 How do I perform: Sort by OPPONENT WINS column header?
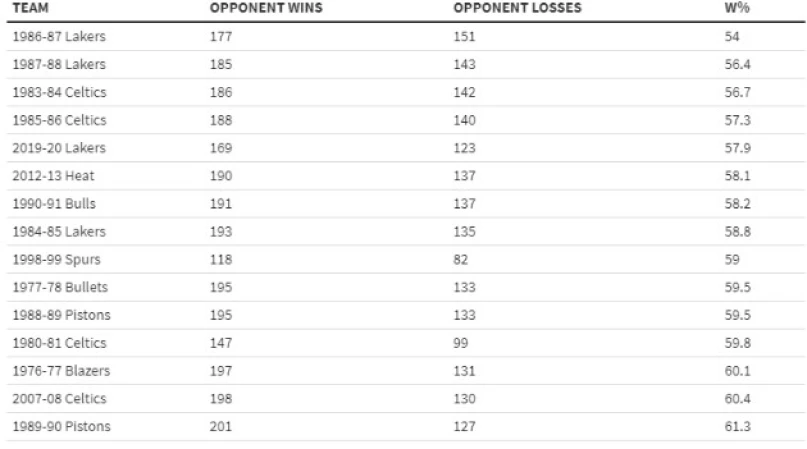[x=266, y=8]
